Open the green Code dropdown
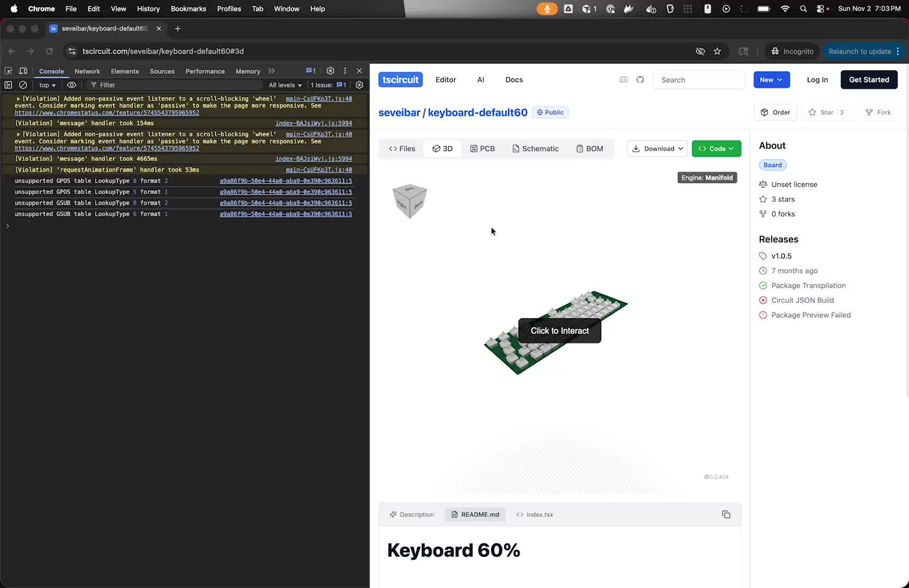The width and height of the screenshot is (909, 588). tap(716, 149)
